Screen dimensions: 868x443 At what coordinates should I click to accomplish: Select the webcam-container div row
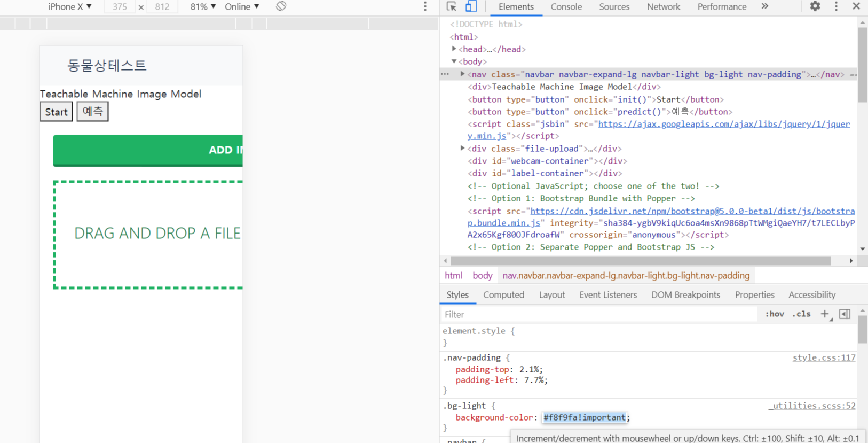(547, 161)
